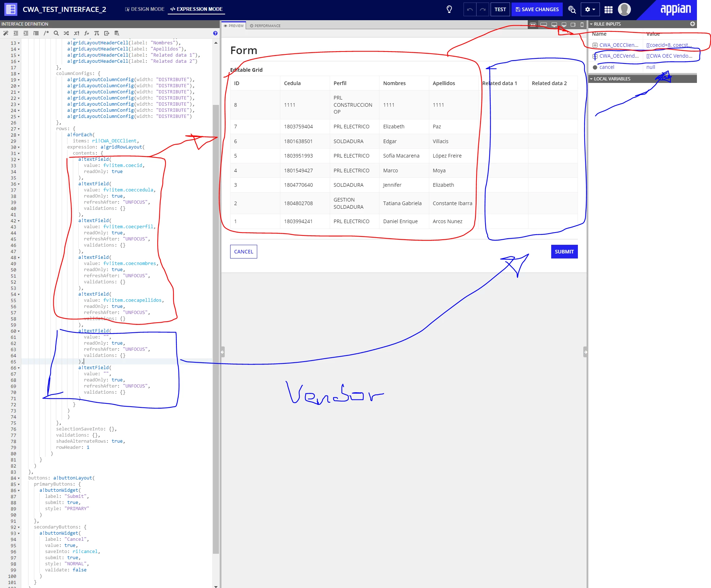711x588 pixels.
Task: Fold code at line 18 columnConfigs
Action: (x=19, y=74)
